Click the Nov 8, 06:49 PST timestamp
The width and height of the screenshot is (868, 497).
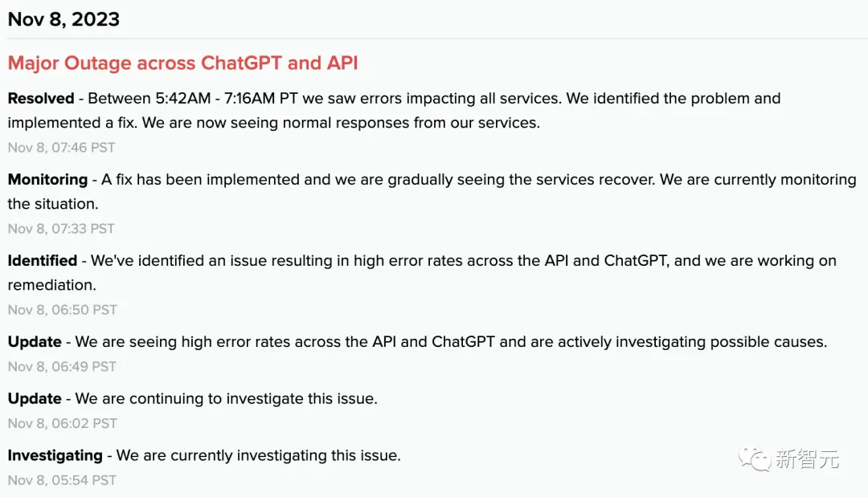(62, 367)
